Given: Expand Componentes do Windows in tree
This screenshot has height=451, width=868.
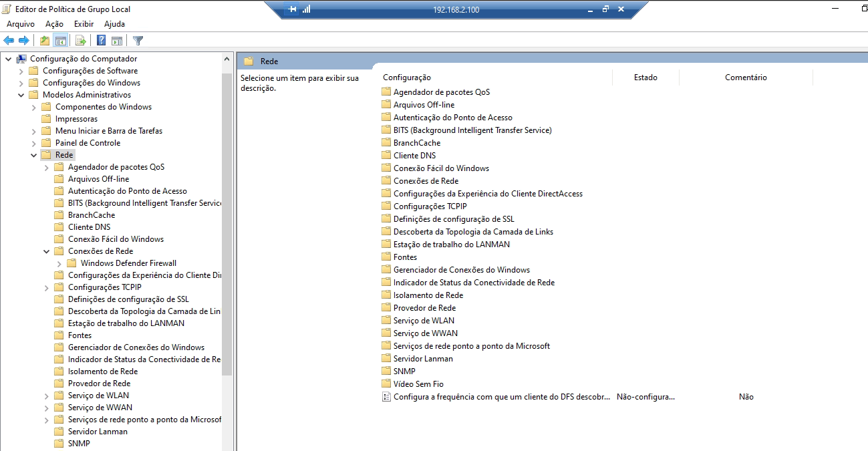Looking at the screenshot, I should (33, 107).
